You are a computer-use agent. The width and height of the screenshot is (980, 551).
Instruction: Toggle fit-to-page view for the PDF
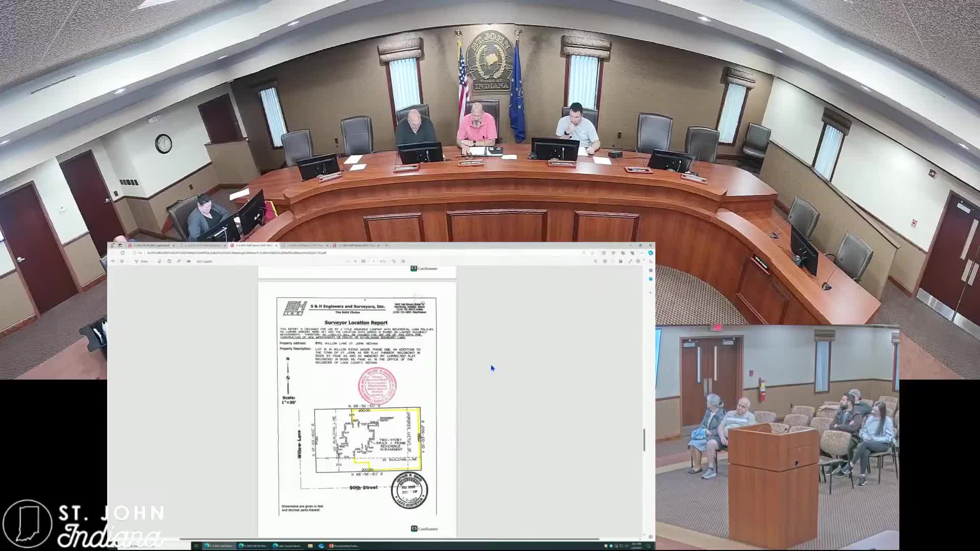click(x=393, y=261)
